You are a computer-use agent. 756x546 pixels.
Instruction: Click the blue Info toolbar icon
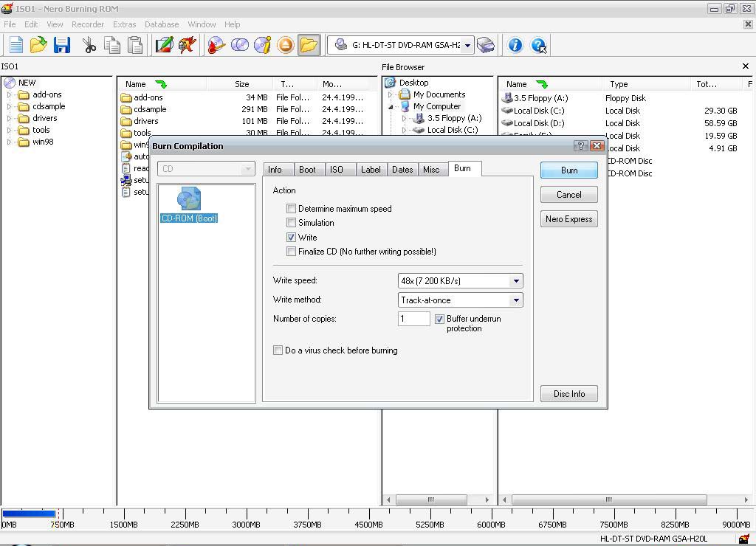(x=515, y=45)
